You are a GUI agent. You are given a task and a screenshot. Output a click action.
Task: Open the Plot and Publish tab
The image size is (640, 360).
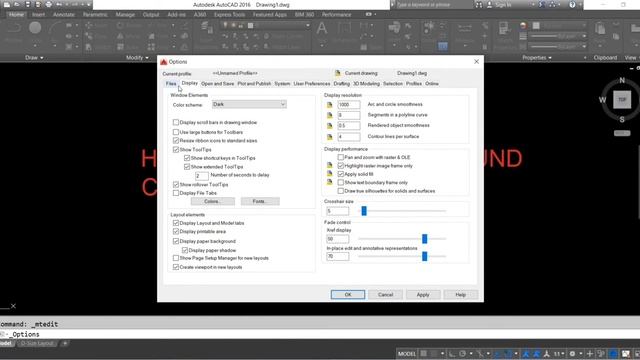(254, 84)
